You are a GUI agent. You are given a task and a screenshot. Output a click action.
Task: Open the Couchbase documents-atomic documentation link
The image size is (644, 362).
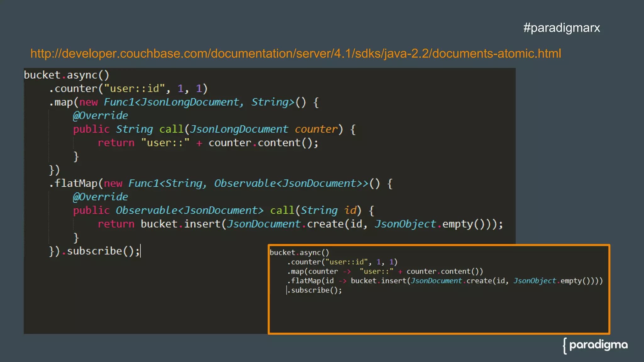[x=296, y=53]
